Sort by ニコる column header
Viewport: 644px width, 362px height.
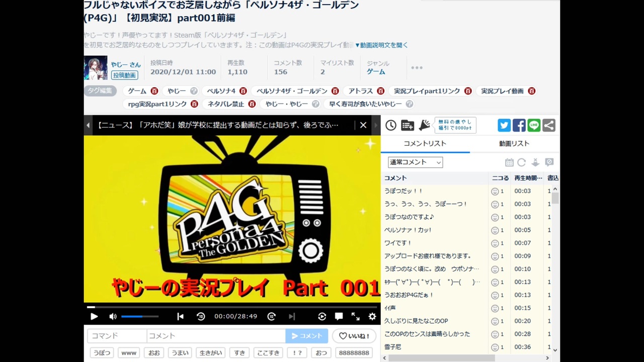[500, 178]
